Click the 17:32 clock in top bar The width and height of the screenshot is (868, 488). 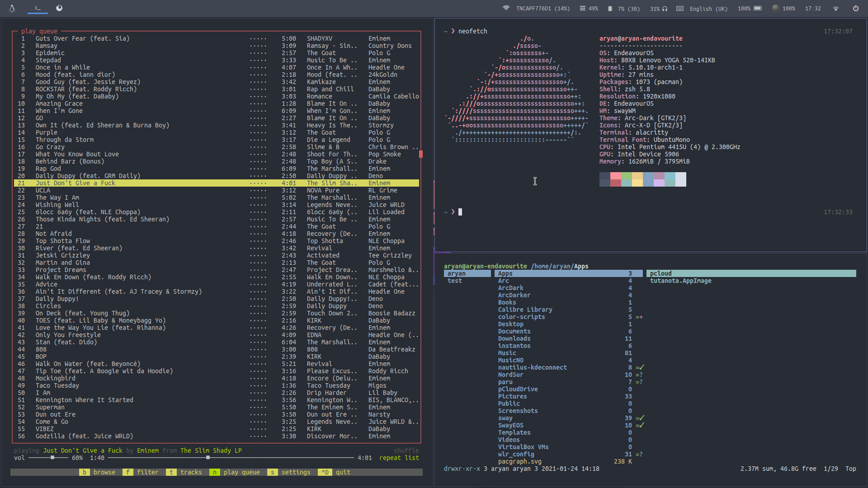[x=813, y=9]
